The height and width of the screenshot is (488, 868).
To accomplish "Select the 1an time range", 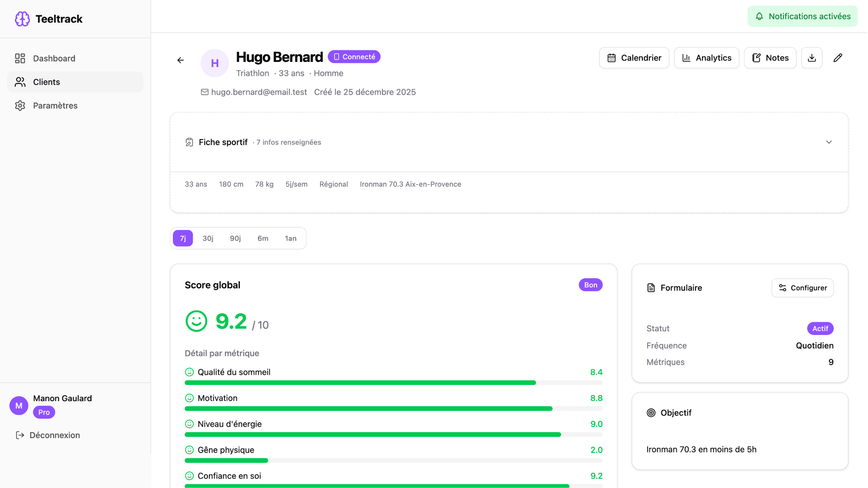I will coord(291,238).
